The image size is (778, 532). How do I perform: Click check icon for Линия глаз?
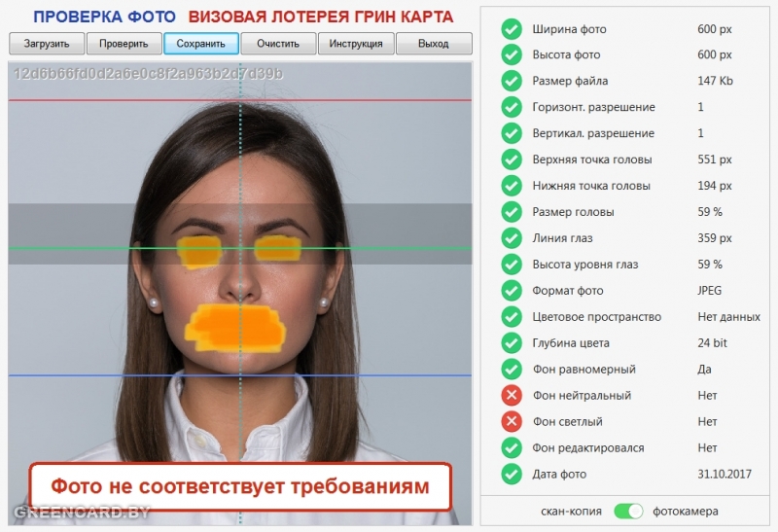[x=512, y=238]
